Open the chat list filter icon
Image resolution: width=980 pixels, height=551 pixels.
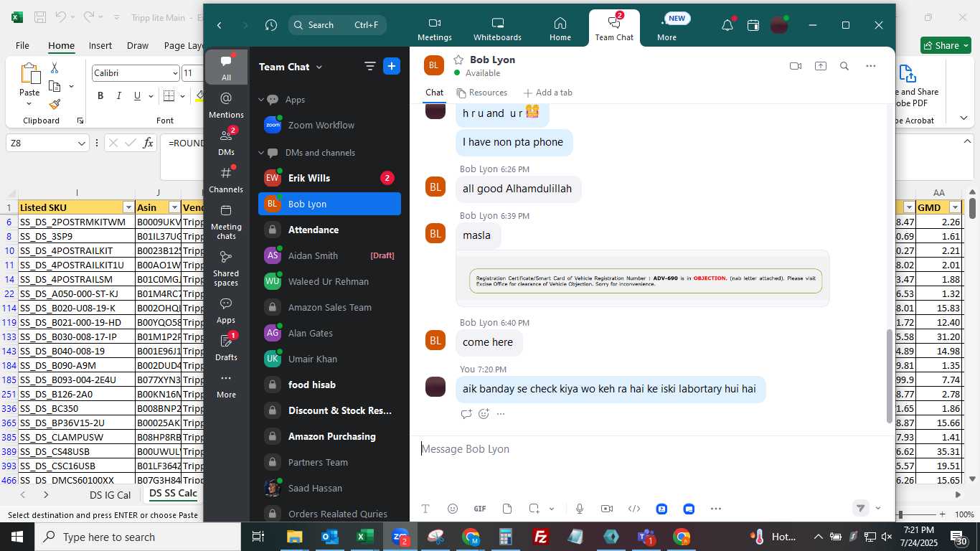(370, 67)
